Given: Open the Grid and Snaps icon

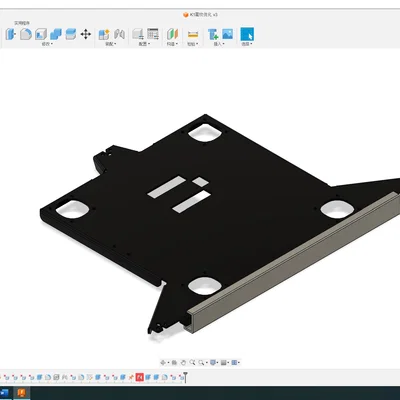Looking at the screenshot, I should click(224, 362).
